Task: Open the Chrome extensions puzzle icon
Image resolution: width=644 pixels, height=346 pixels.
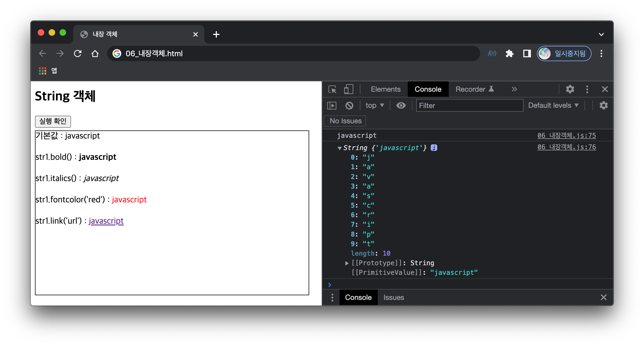Action: pyautogui.click(x=509, y=53)
